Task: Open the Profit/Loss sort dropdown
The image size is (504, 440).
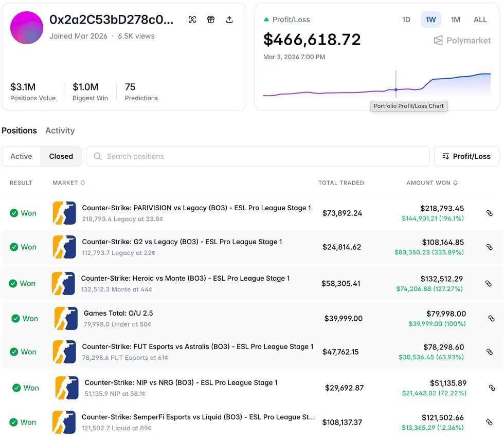Action: [466, 156]
